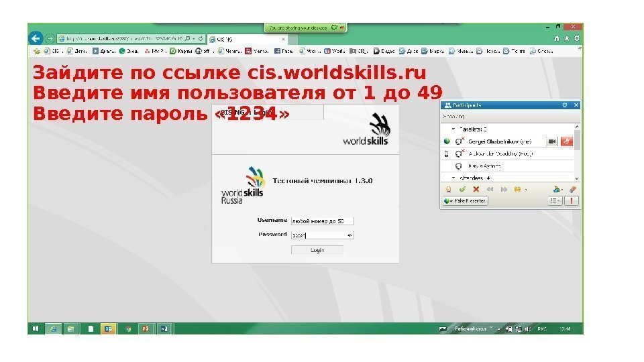Click the Raise Hand icon
Image resolution: width=644 pixels, height=362 pixels.
448,189
